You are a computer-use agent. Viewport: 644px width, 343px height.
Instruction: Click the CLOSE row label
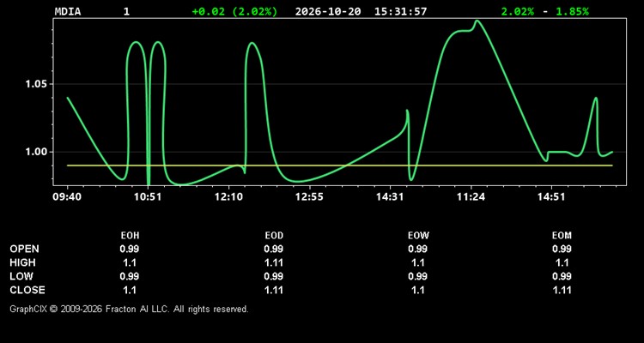(27, 290)
